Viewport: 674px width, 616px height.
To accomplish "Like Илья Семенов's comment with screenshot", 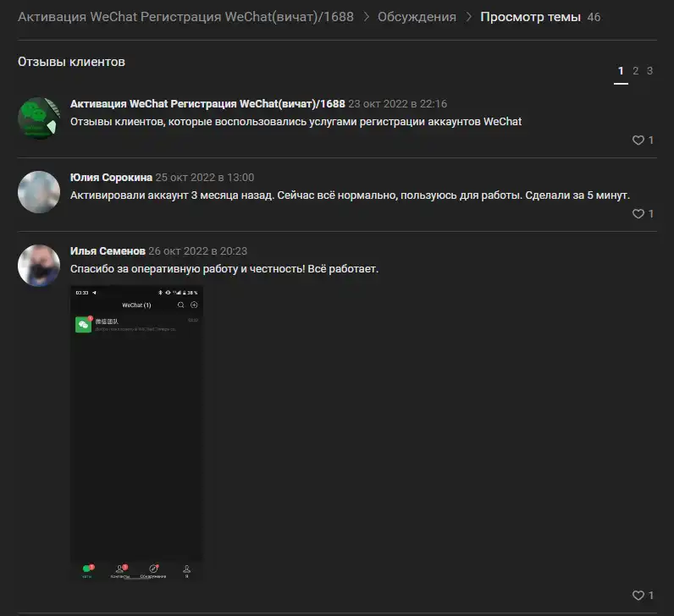I will (x=643, y=595).
